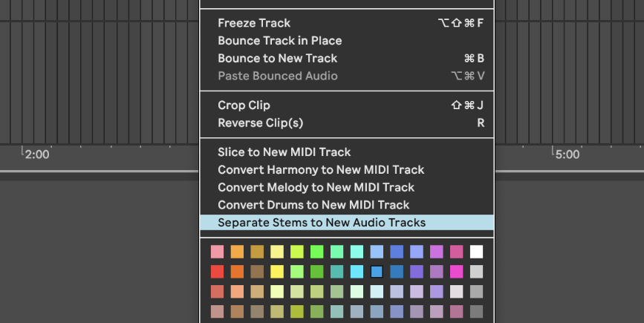The height and width of the screenshot is (323, 644).
Task: Choose the bright yellow swatch in second row
Action: (277, 272)
